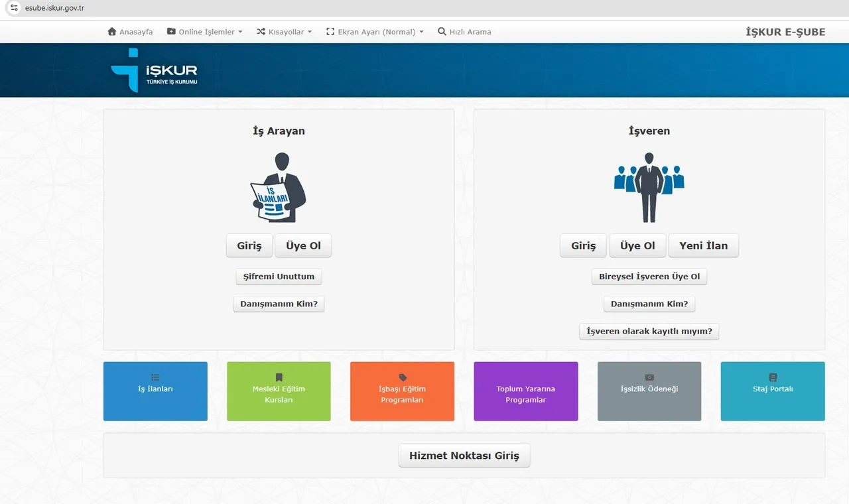Viewport: 849px width, 504px height.
Task: Click the home icon beside Anasayfa
Action: 111,32
